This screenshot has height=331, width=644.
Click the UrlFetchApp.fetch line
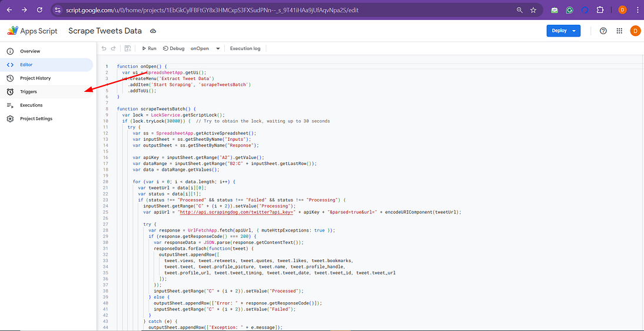coord(242,231)
